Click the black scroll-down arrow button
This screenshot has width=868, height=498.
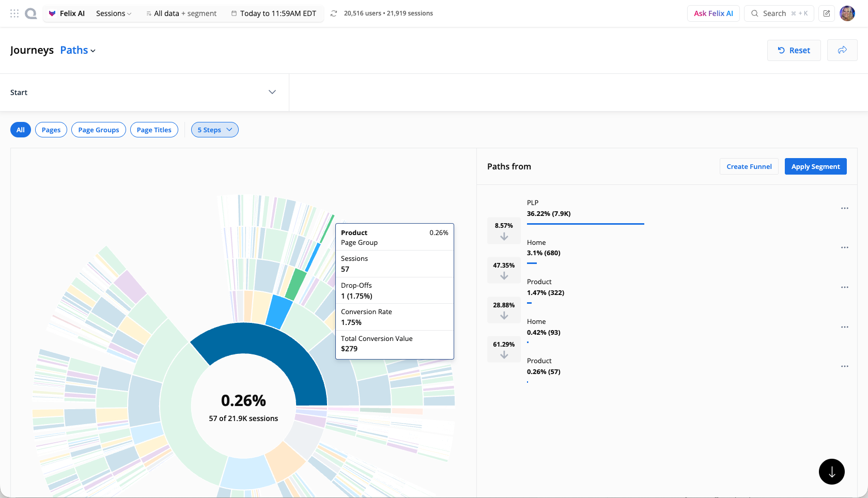832,472
